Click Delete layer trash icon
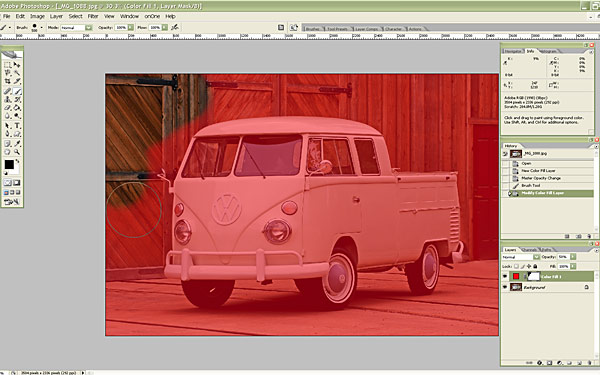Screen dimensions: 600x375 pos(589,363)
